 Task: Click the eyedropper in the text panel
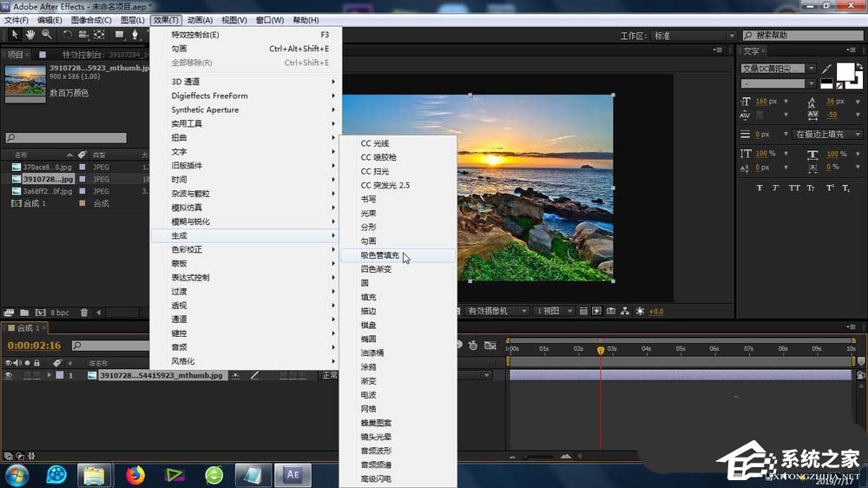pyautogui.click(x=827, y=69)
